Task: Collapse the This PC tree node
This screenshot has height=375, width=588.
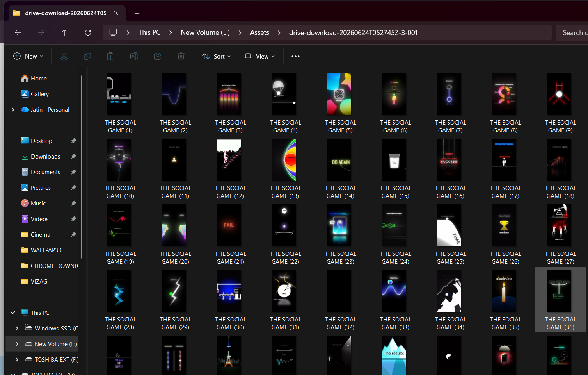Action: point(13,312)
